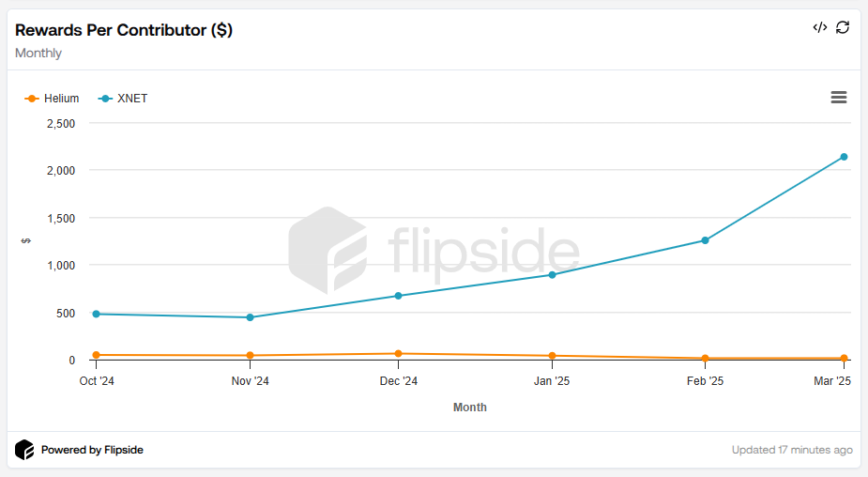Click the Helium Jan '25 data point

pyautogui.click(x=552, y=356)
